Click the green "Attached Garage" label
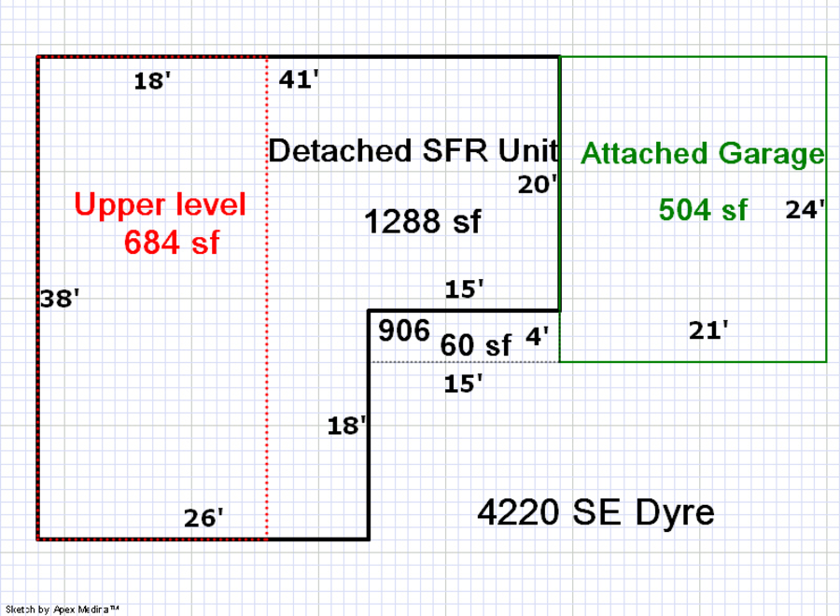 (x=702, y=154)
